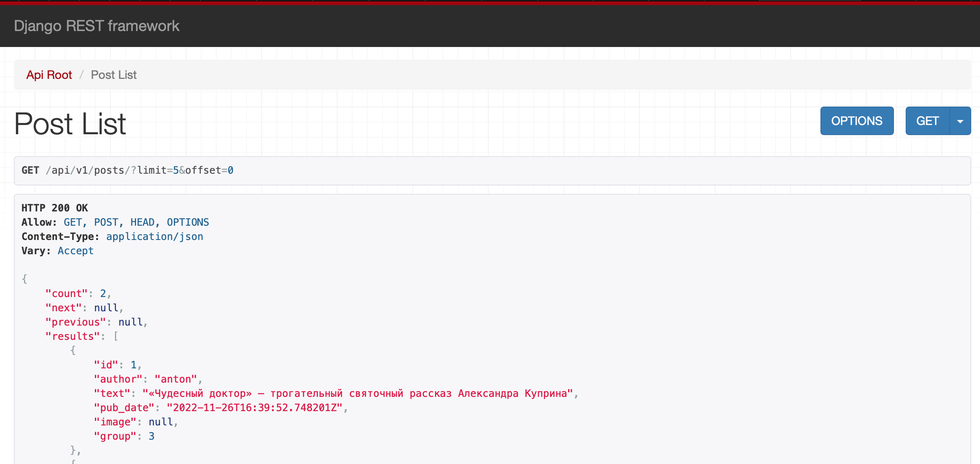Click the "image": null line
This screenshot has height=464, width=980.
(x=136, y=422)
